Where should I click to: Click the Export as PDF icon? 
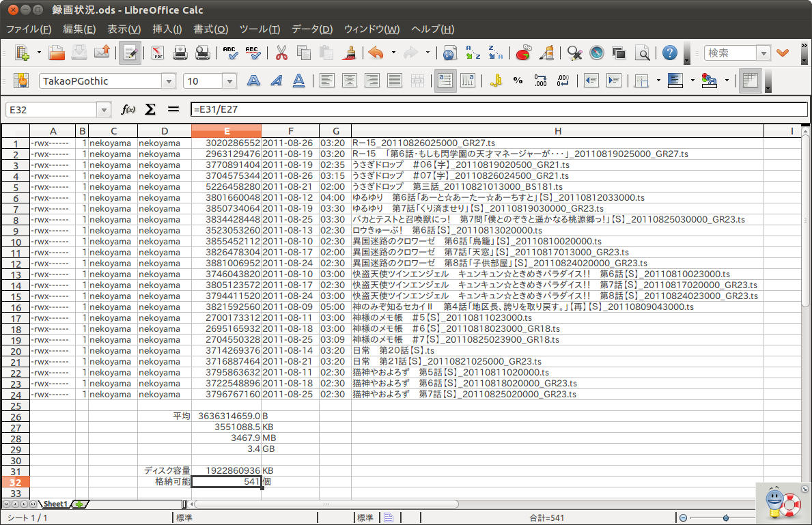point(158,53)
